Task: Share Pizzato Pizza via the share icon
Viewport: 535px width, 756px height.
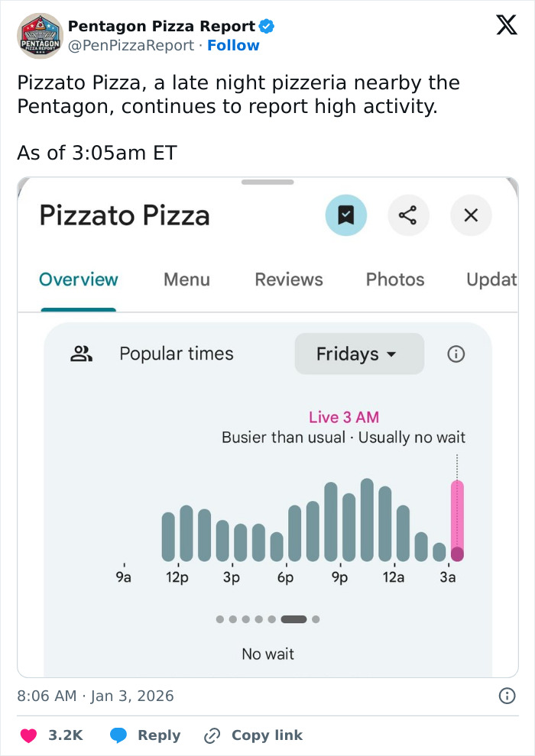Action: click(x=409, y=215)
